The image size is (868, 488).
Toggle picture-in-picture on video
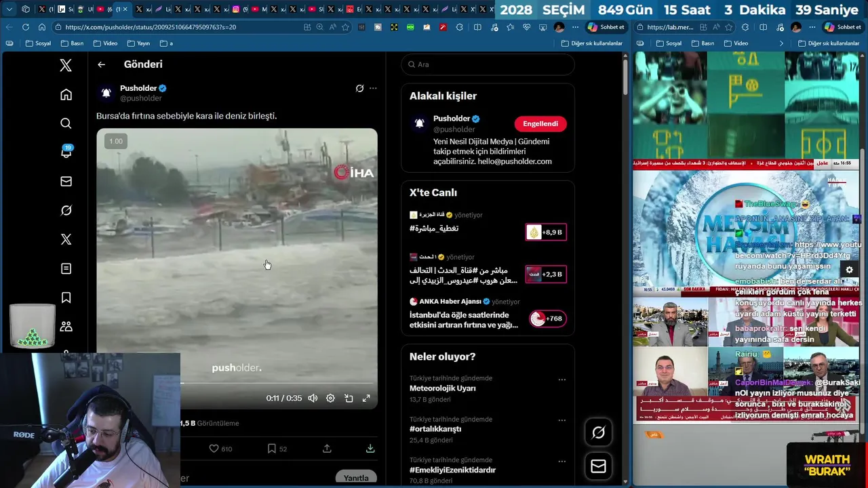[x=349, y=399]
